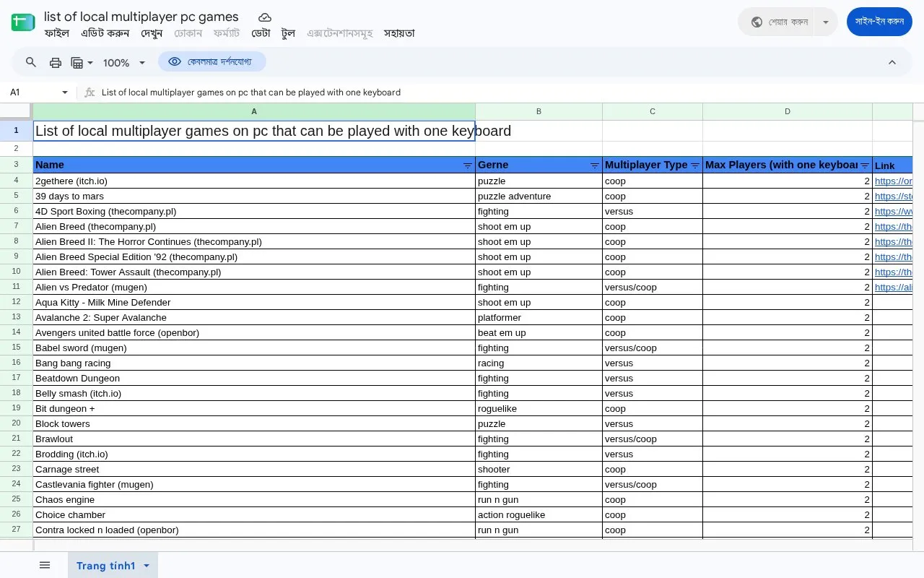924x578 pixels.
Task: Select cell 'Carnage street'
Action: pyautogui.click(x=254, y=470)
